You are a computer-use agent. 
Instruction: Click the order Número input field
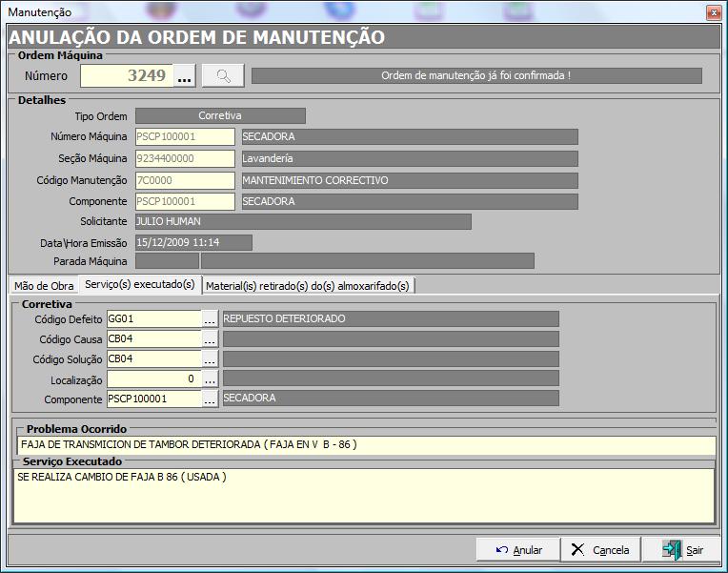click(126, 75)
